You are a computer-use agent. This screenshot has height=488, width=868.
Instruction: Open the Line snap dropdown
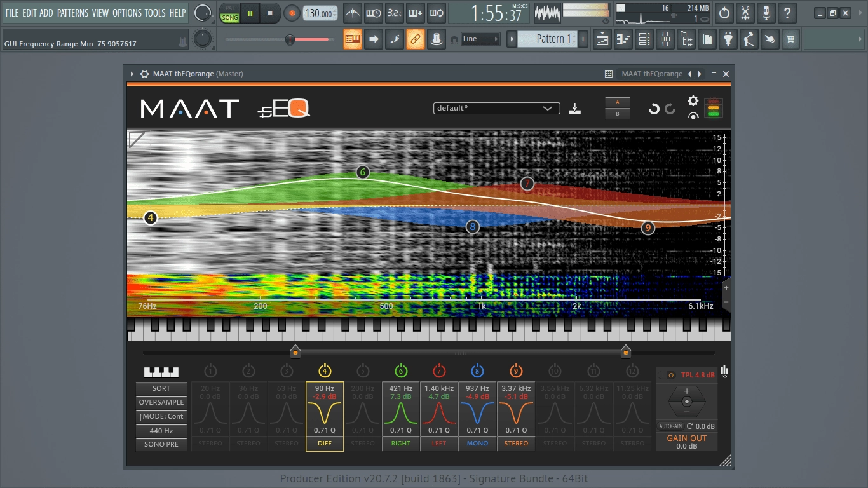coord(481,39)
